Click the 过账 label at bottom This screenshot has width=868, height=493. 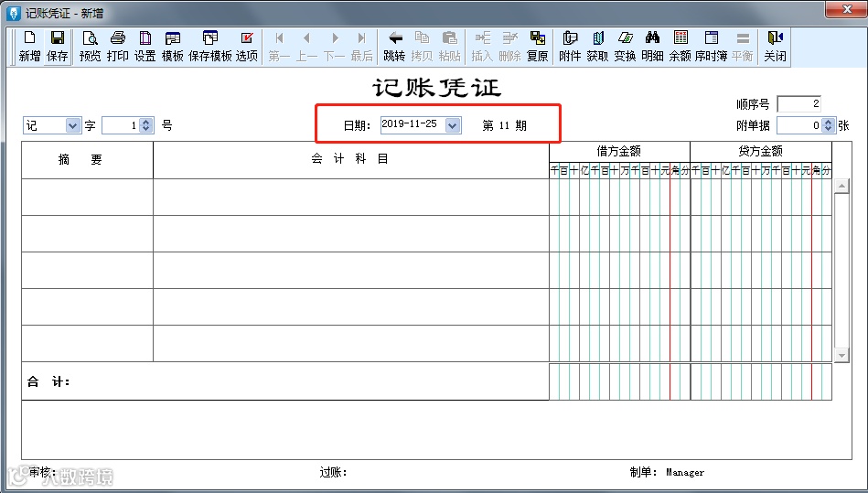(x=333, y=472)
